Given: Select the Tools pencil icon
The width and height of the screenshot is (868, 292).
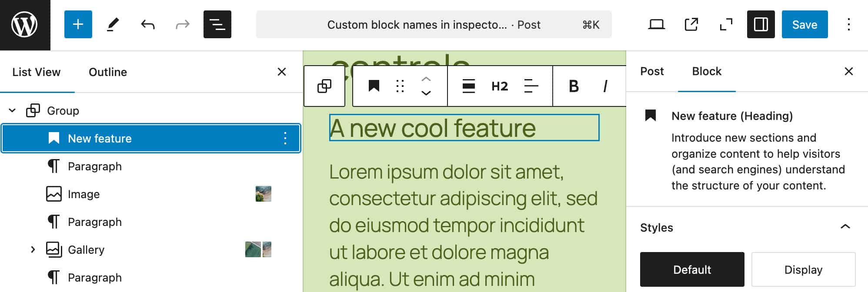Looking at the screenshot, I should 113,24.
